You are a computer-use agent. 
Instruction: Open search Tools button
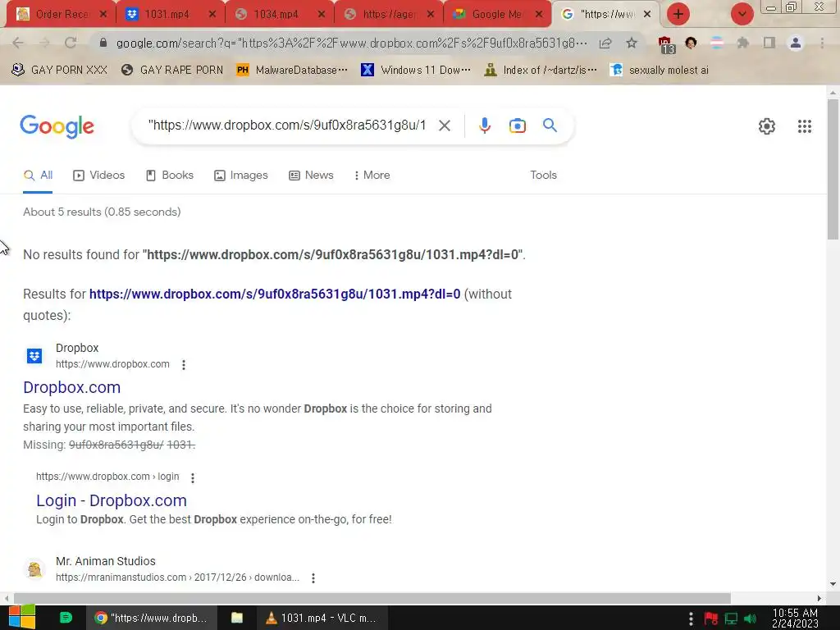coord(543,176)
